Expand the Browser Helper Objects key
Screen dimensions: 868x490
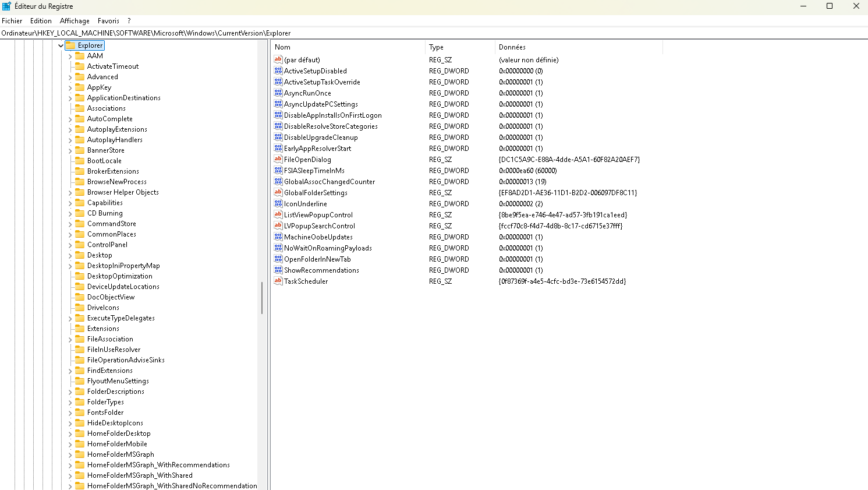point(70,192)
